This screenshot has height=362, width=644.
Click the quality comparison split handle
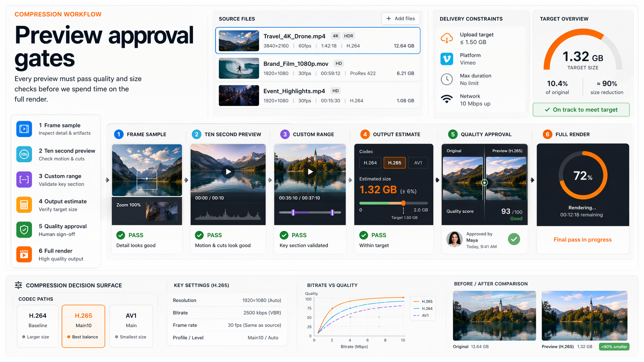[x=484, y=183]
